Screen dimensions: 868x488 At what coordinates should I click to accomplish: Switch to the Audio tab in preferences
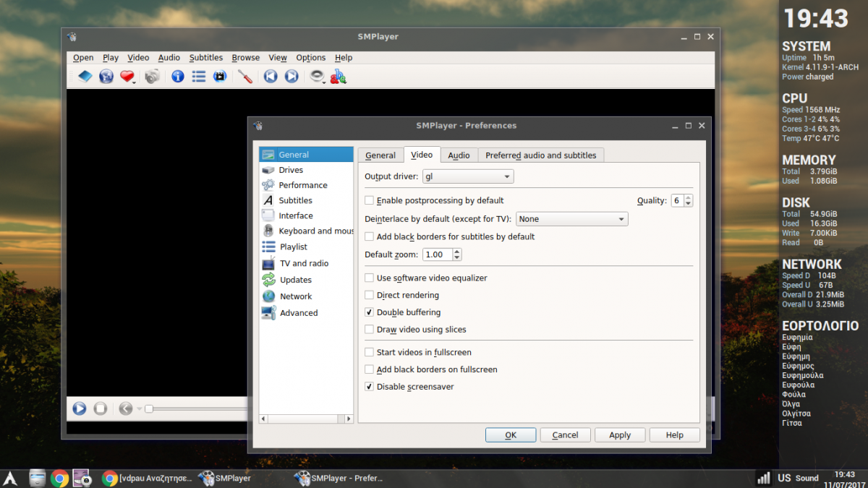[x=459, y=155]
